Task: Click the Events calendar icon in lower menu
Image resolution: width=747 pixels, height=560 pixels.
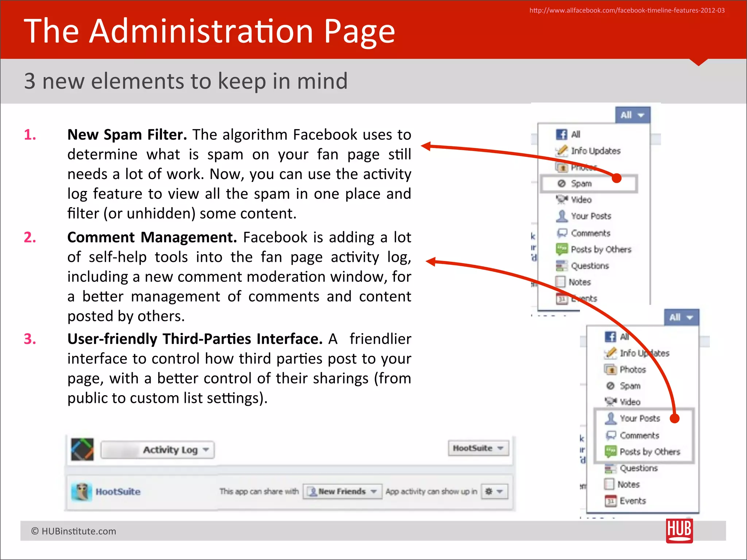Action: pos(611,501)
